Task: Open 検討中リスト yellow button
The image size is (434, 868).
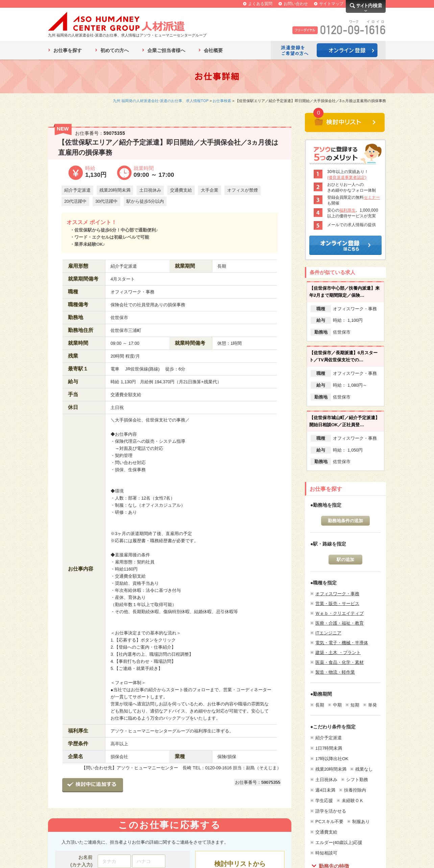Action: click(x=345, y=122)
